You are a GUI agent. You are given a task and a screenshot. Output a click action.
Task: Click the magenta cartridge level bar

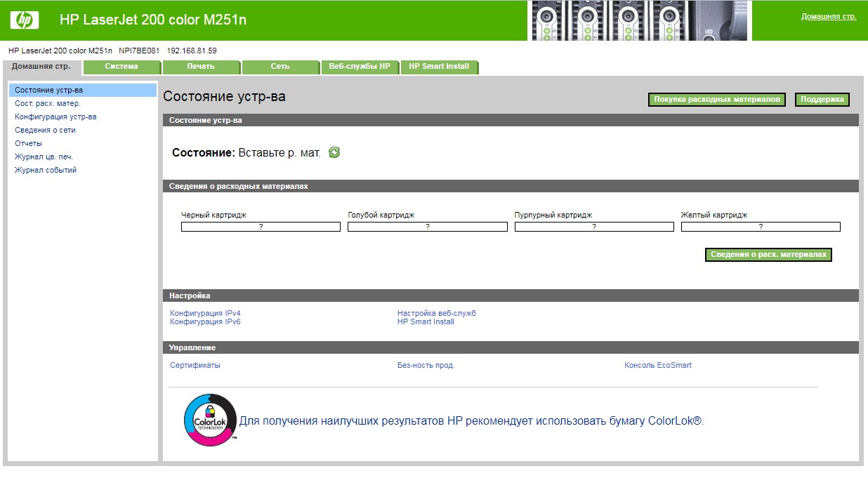(x=594, y=227)
